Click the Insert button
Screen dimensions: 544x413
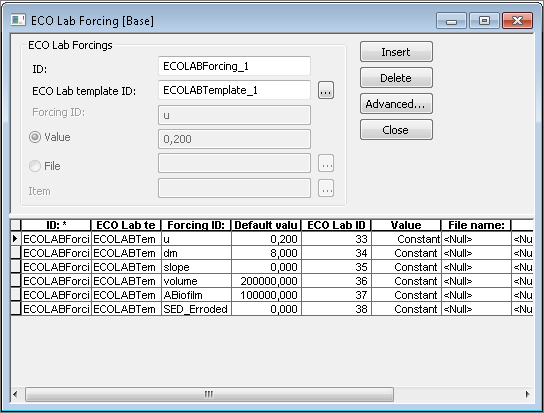(396, 52)
